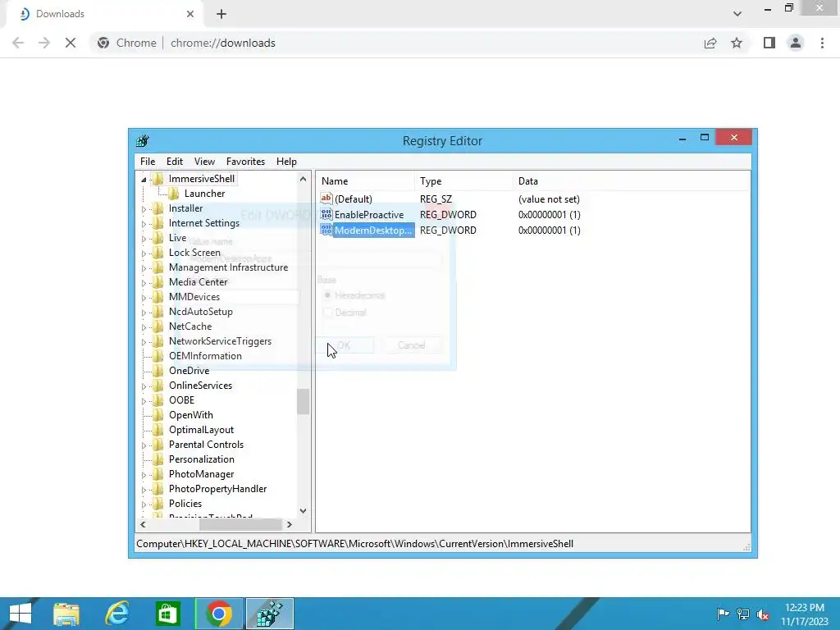Share this page in Chrome
This screenshot has width=840, height=630.
pos(710,43)
